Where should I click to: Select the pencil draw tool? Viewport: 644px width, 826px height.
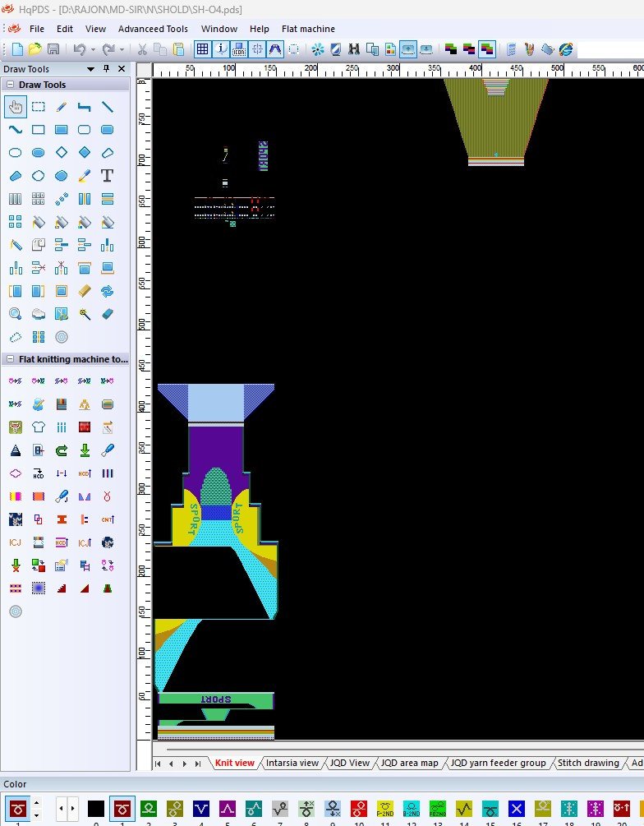pos(61,107)
